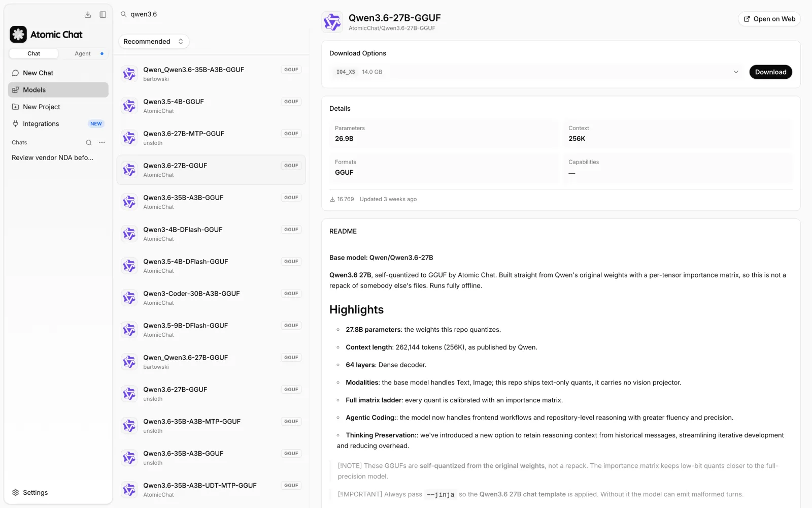Click the '64 layers' bullet text
Screen dimensions: 812x508
tap(386, 365)
